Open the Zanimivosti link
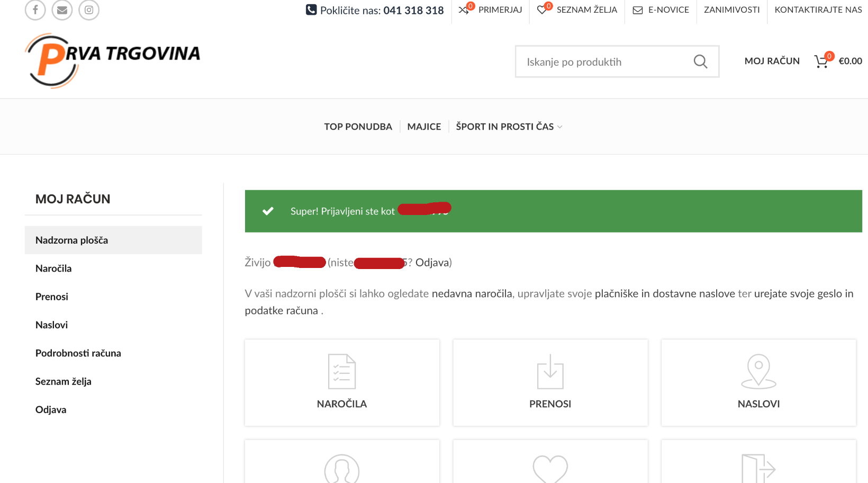Screen dimensions: 868x483 click(x=732, y=10)
